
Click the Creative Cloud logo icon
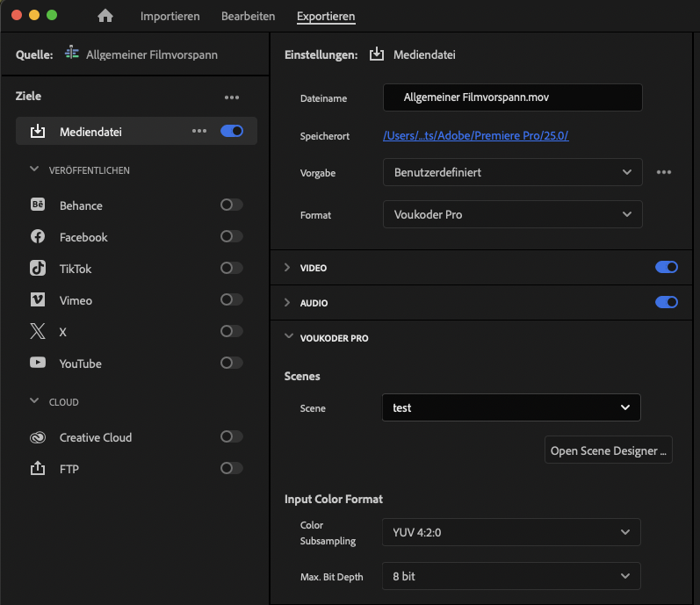(x=38, y=437)
